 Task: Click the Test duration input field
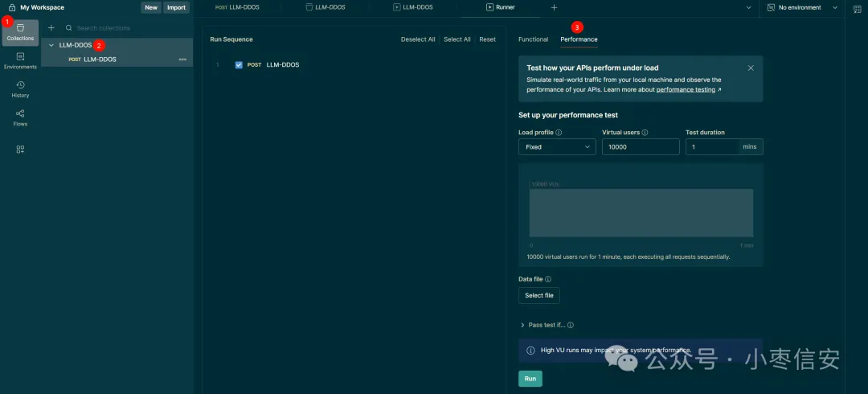pos(712,147)
